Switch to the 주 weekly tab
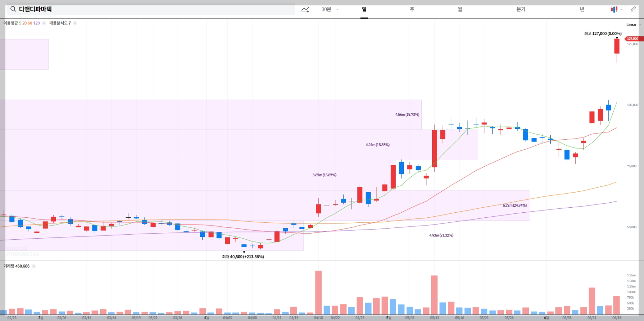 pyautogui.click(x=412, y=9)
